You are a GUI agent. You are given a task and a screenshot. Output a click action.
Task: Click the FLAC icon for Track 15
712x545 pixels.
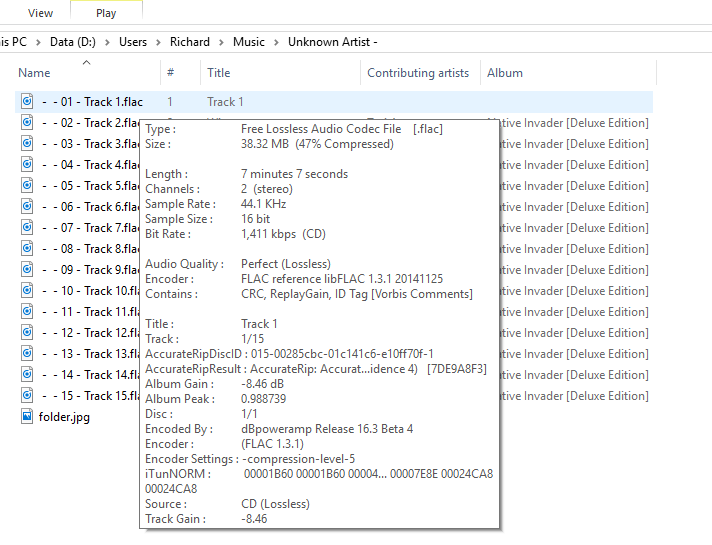pyautogui.click(x=27, y=395)
